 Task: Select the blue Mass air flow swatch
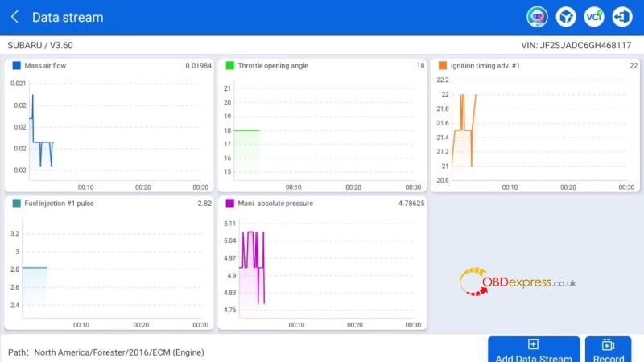(x=16, y=66)
